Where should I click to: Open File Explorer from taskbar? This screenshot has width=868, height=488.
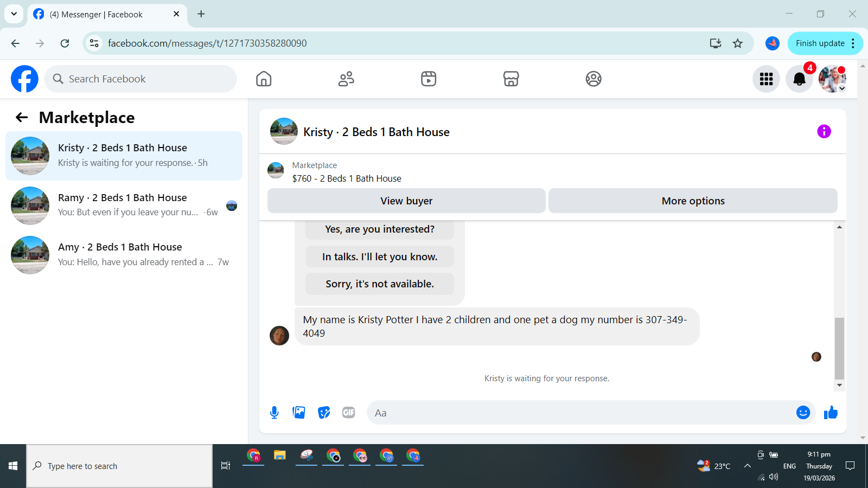tap(280, 455)
